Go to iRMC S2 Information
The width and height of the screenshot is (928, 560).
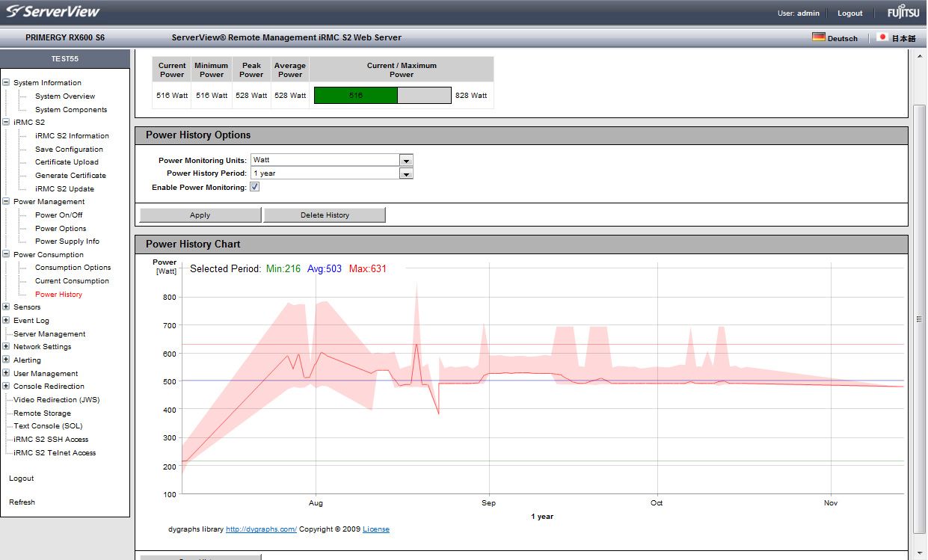point(72,136)
